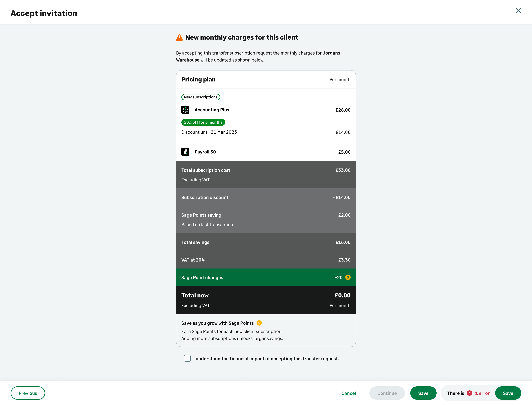Click coin icon beside Save as you grow

259,323
